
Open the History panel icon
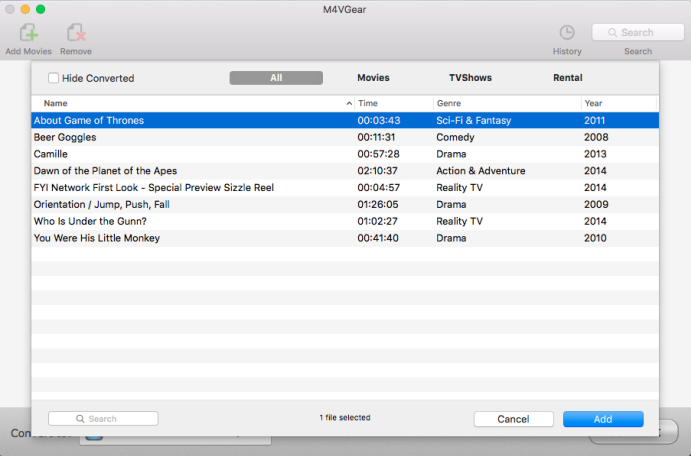click(567, 33)
